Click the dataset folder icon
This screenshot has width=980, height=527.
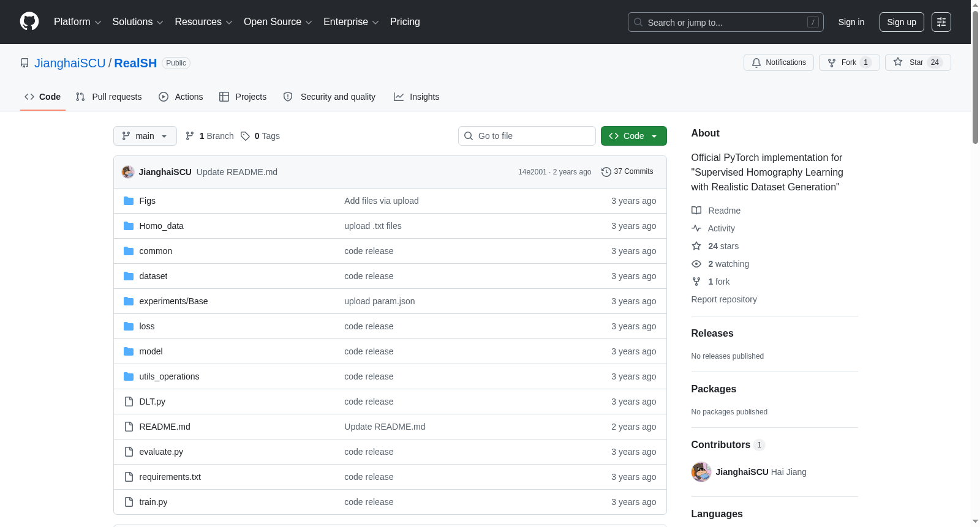point(129,276)
